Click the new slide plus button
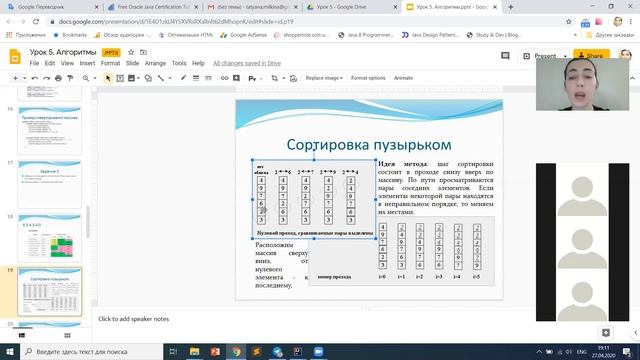640x360 pixels. click(15, 78)
